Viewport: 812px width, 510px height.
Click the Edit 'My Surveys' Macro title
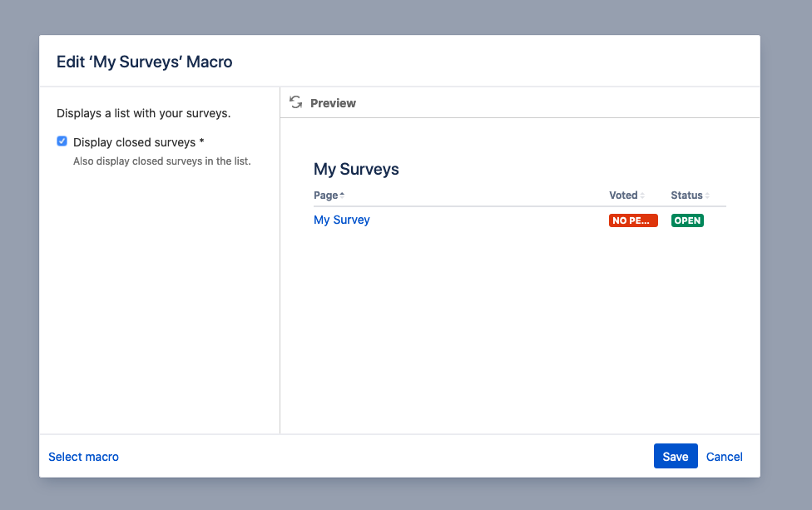coord(144,62)
